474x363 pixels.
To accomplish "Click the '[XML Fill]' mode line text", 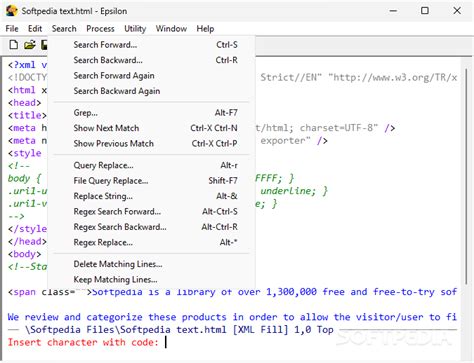I will (x=260, y=330).
